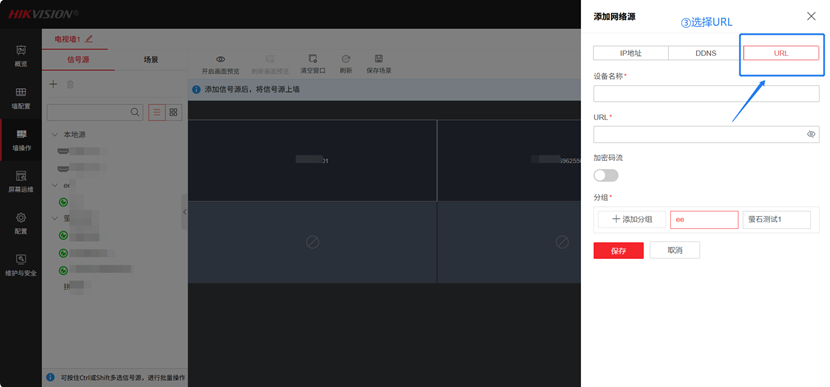The image size is (830, 387).
Task: Click the first HDMI source icon under 本地源
Action: tap(63, 151)
